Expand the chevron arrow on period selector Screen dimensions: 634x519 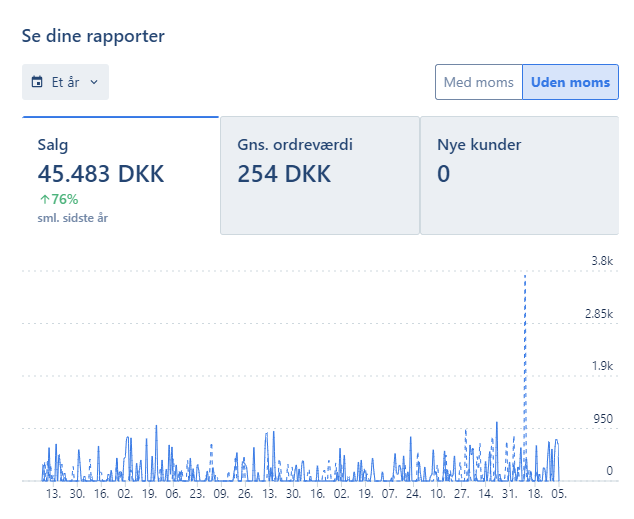coord(94,82)
